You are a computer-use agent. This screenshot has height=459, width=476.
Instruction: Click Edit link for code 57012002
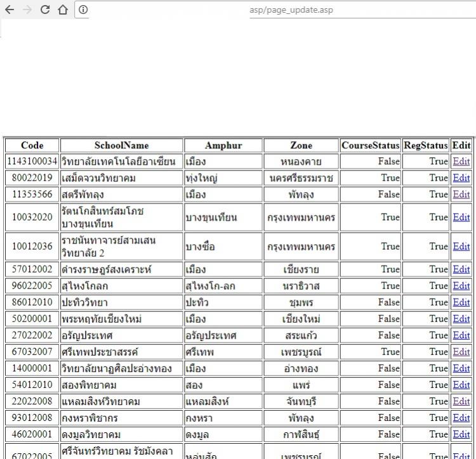coord(461,269)
